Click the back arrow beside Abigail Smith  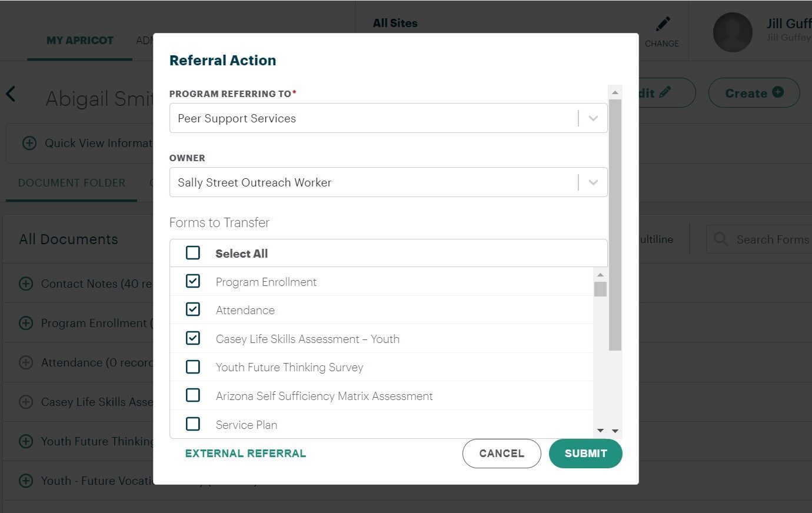[11, 94]
